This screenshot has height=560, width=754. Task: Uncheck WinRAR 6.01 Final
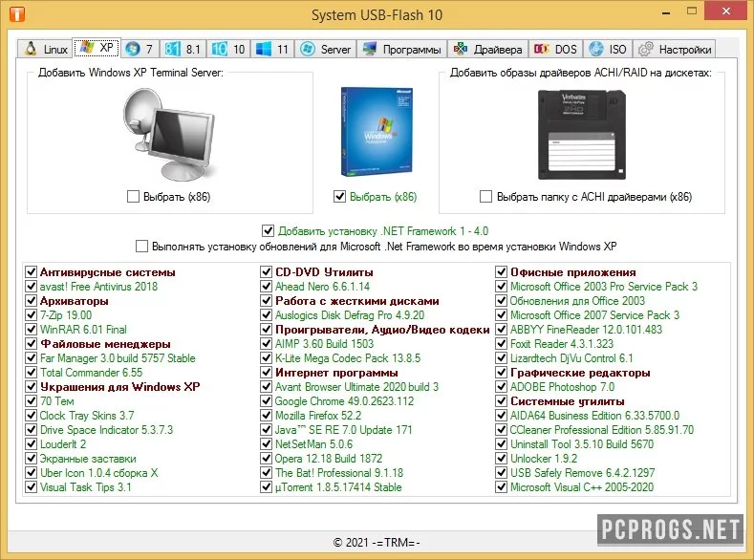(x=32, y=330)
